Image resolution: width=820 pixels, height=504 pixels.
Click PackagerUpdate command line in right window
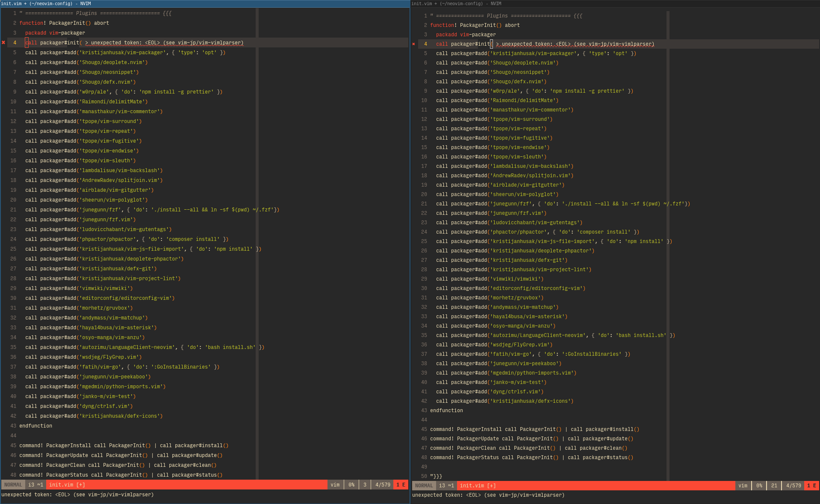[x=532, y=439]
